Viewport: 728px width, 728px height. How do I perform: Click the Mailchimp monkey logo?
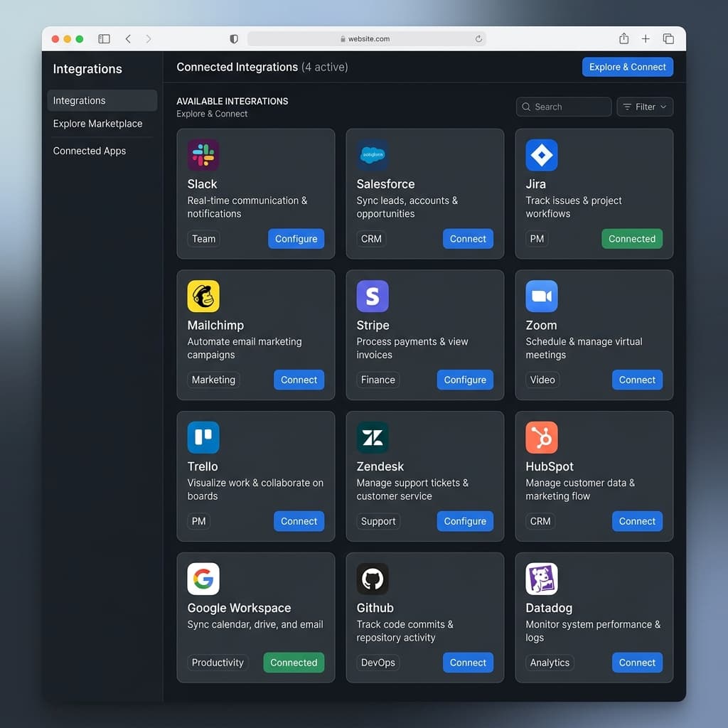(203, 296)
